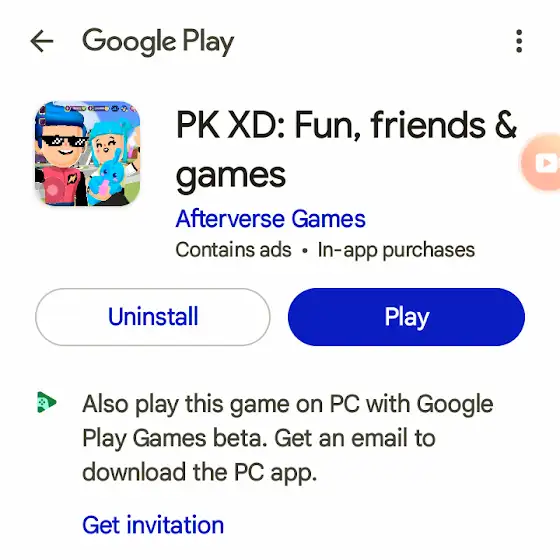560x560 pixels.
Task: Tap the In-app purchases label
Action: (396, 250)
